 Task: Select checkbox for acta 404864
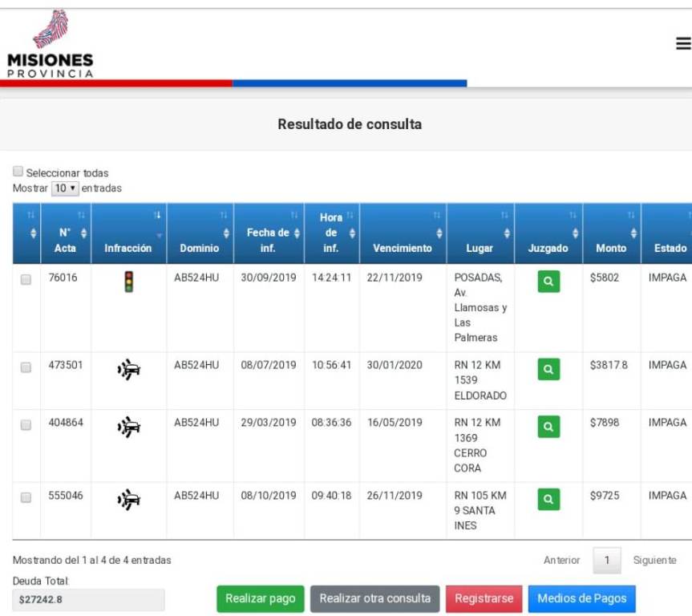pos(26,424)
